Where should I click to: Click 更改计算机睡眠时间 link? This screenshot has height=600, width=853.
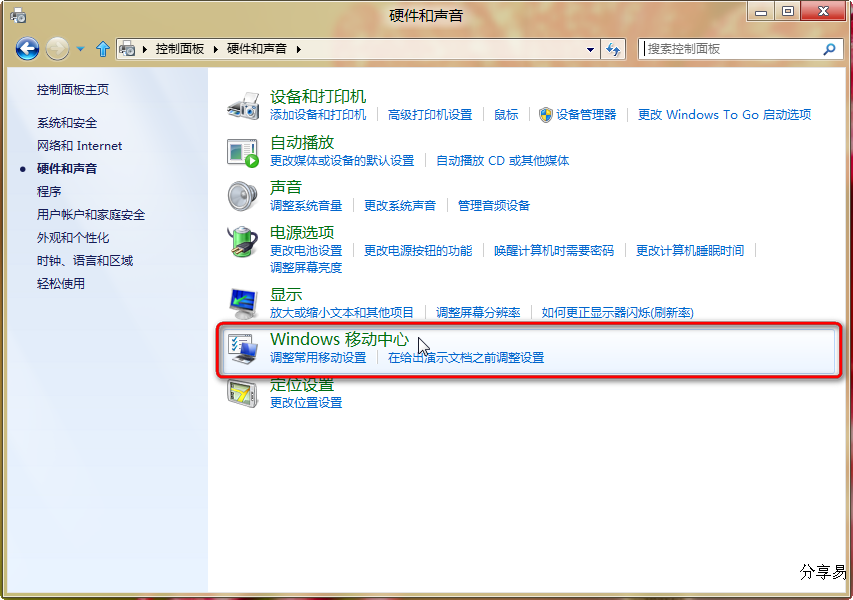(x=691, y=250)
